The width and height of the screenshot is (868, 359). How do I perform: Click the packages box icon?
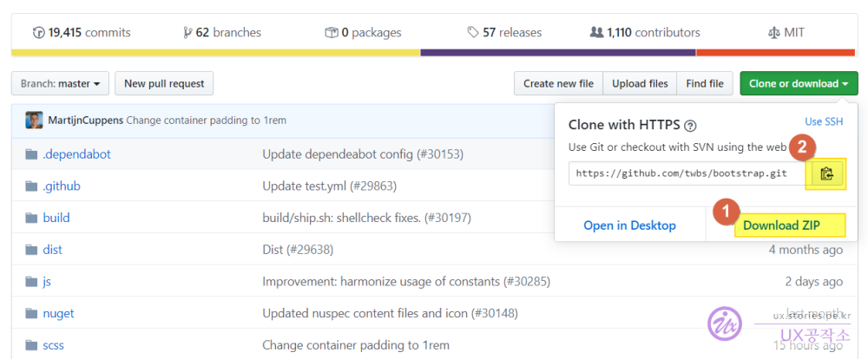click(x=331, y=33)
